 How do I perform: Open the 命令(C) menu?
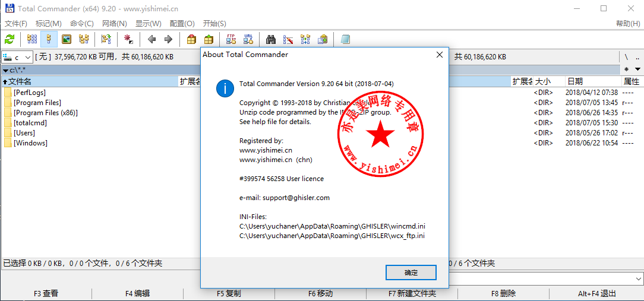[x=82, y=23]
